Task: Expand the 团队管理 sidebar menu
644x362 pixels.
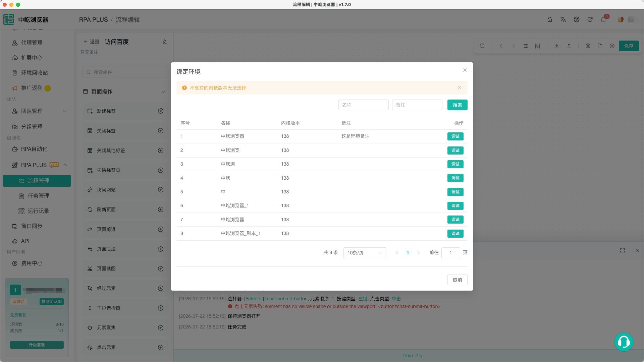Action: [x=65, y=111]
